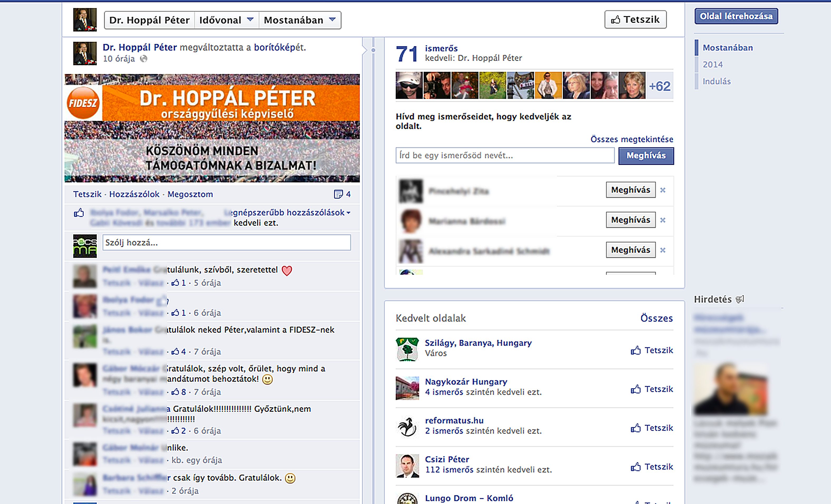Like the Szilágy, Baranya, Hungary page
The width and height of the screenshot is (831, 504).
(x=652, y=350)
